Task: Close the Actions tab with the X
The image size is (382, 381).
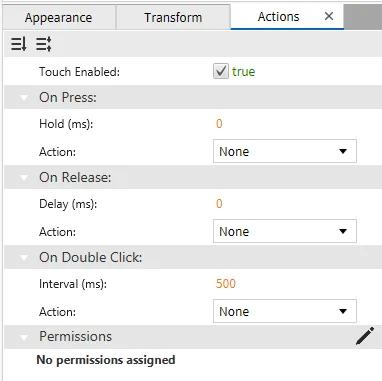Action: coord(329,16)
